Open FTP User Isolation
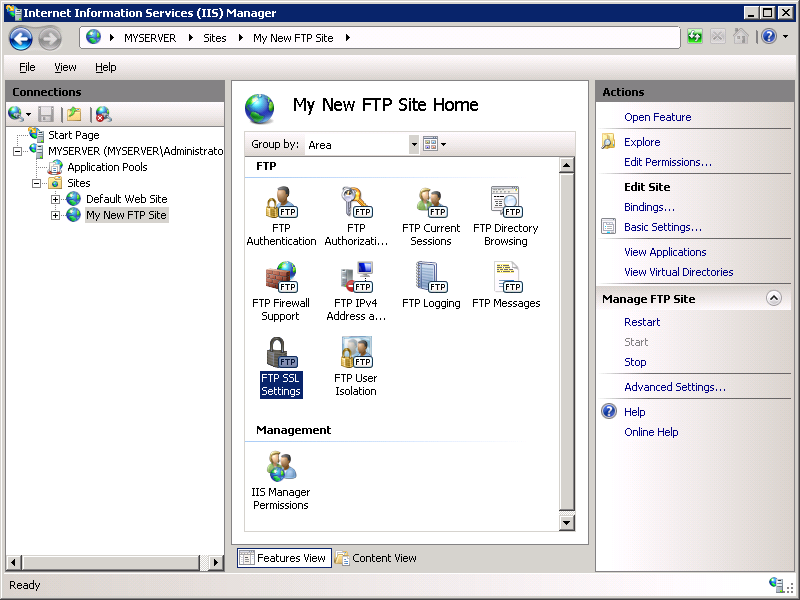The image size is (800, 600). (355, 364)
